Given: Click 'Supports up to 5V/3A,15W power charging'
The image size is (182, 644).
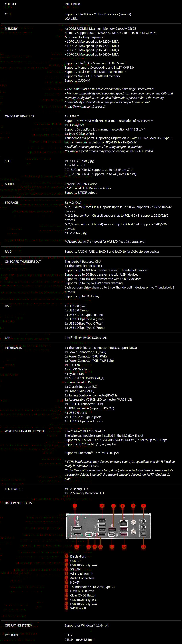Looking at the screenshot, I should [94, 283].
